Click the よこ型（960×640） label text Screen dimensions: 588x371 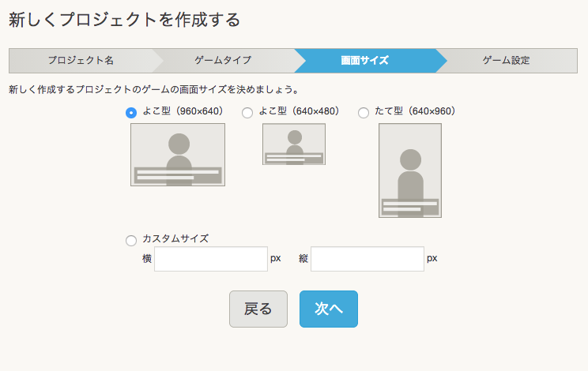[x=183, y=112]
